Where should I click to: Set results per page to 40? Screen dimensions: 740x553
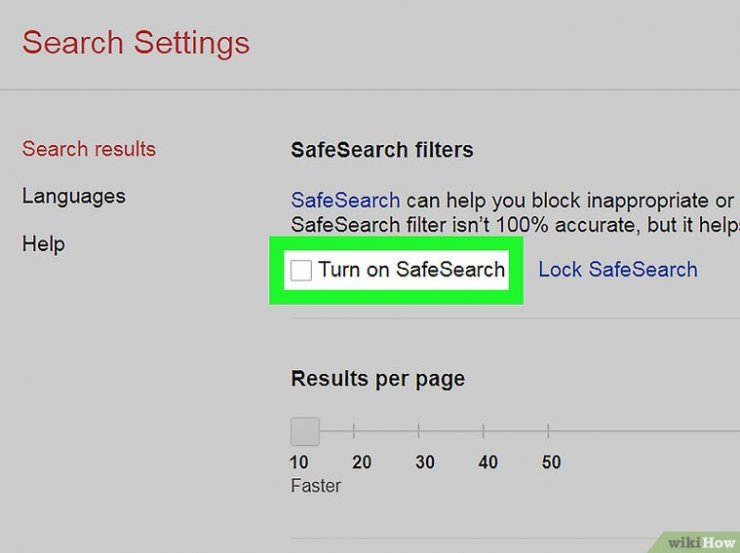483,430
